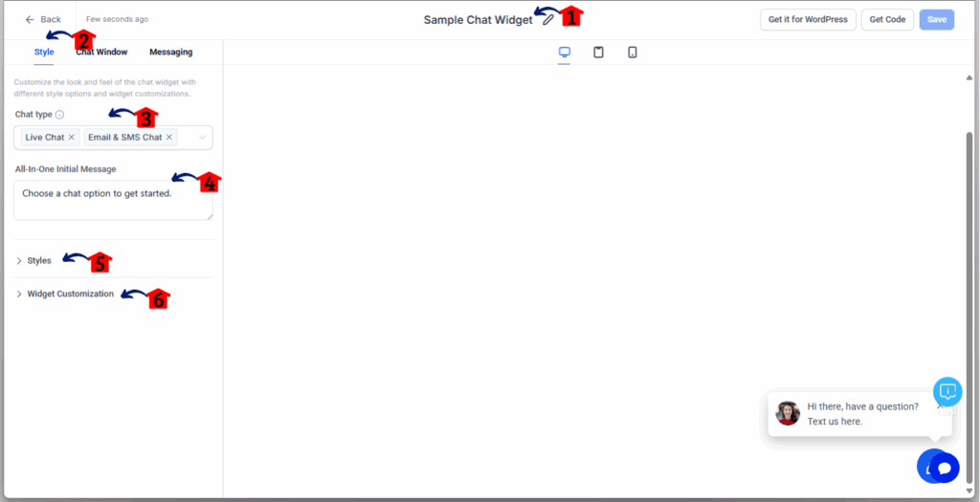Screen dimensions: 980x502
Task: Open the Chat Window tab
Action: [101, 52]
